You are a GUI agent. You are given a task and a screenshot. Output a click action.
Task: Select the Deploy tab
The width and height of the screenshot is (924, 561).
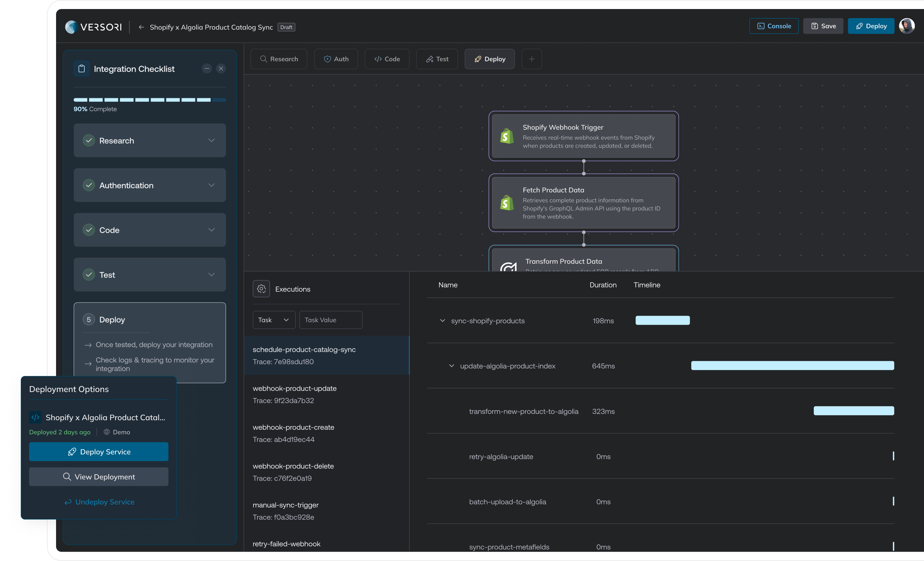(x=490, y=59)
